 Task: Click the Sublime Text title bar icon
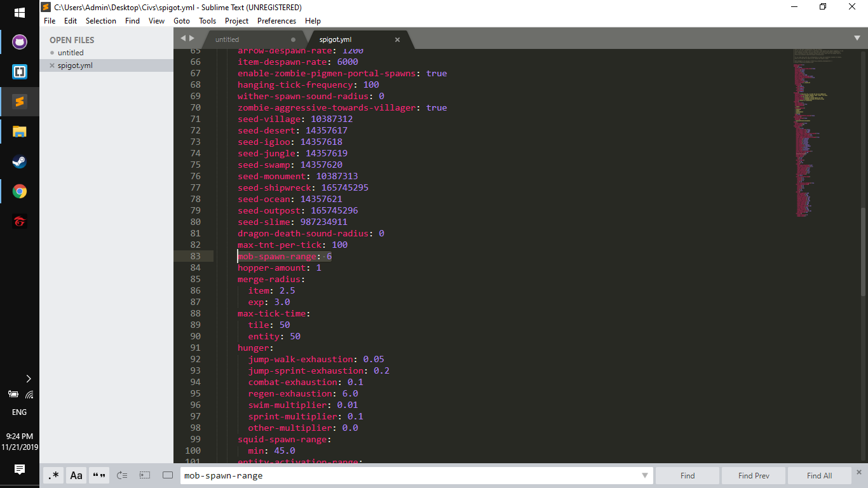(x=46, y=7)
